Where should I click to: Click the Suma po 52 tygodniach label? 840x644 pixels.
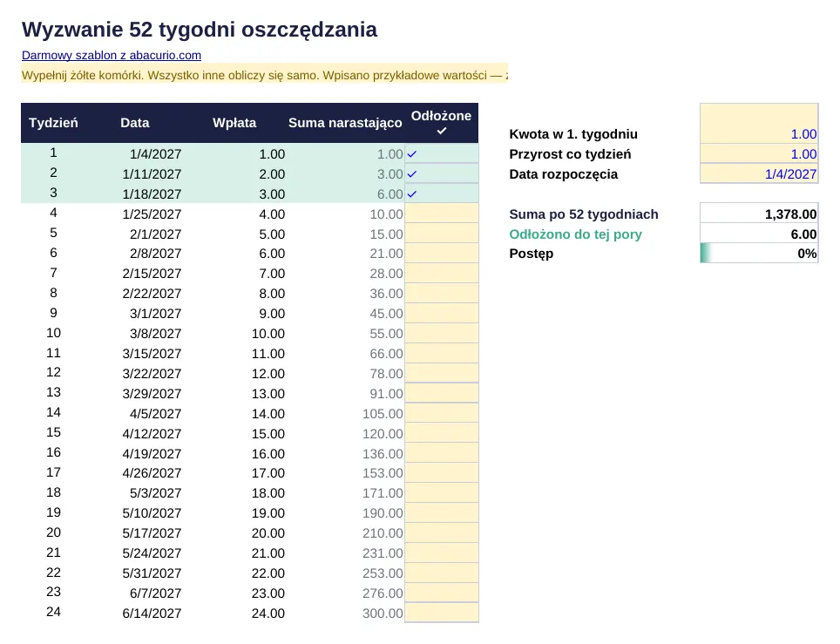[584, 214]
